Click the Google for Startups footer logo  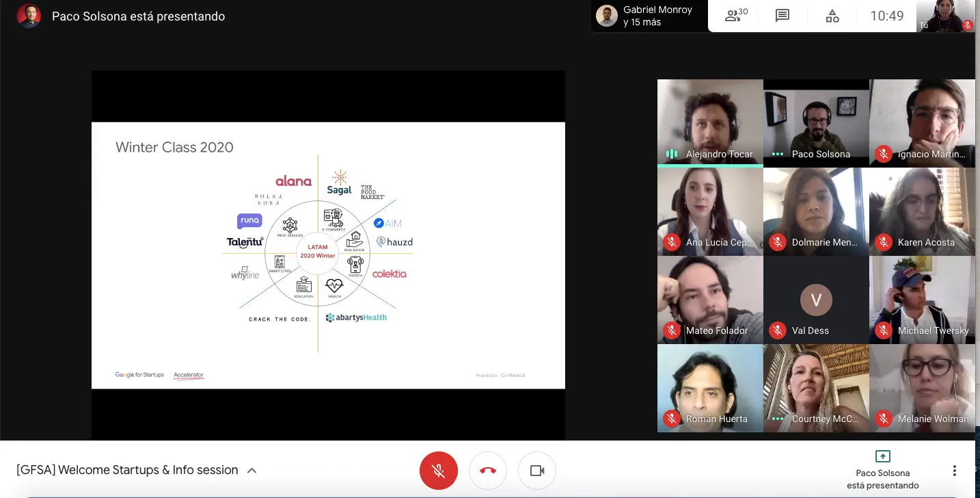[x=139, y=375]
